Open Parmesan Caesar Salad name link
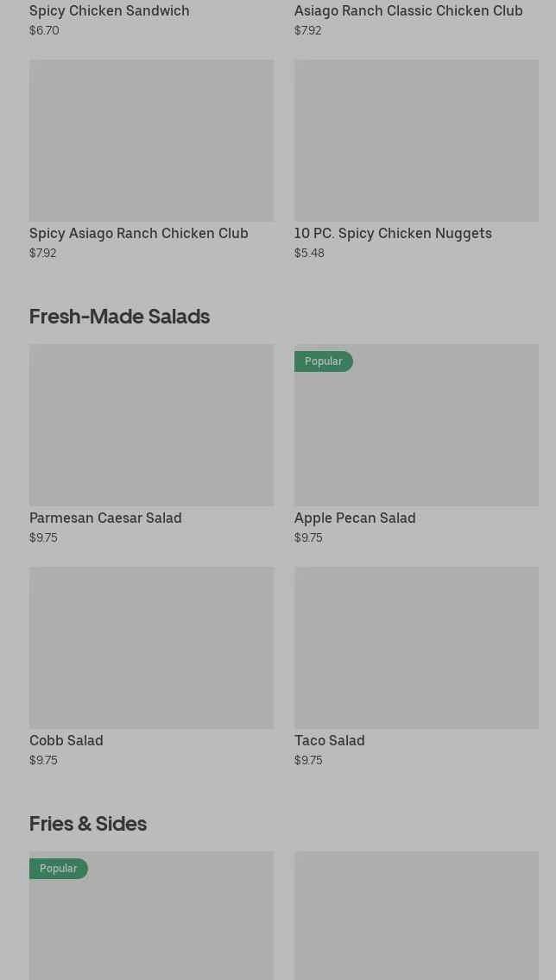The image size is (556, 980). pyautogui.click(x=105, y=518)
